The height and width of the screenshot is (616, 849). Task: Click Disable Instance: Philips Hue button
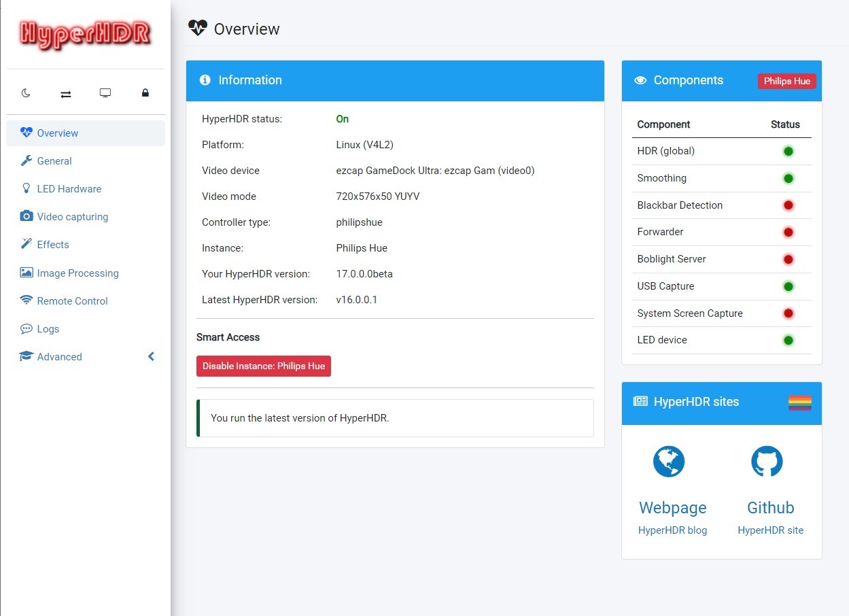pyautogui.click(x=264, y=366)
